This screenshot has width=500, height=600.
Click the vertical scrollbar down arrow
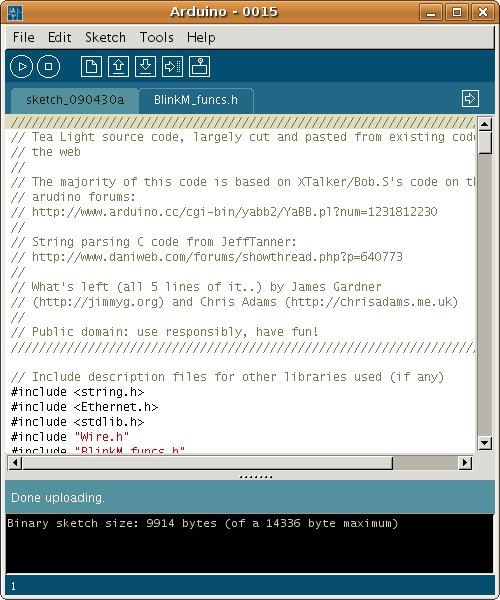485,443
